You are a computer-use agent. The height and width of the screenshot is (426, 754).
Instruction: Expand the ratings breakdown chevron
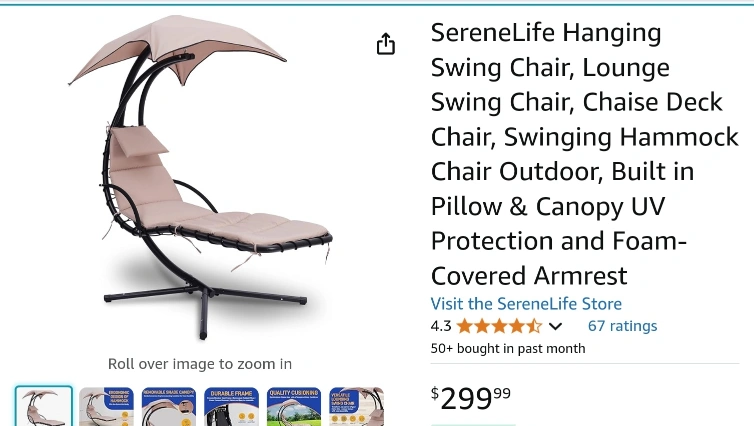[x=555, y=326]
